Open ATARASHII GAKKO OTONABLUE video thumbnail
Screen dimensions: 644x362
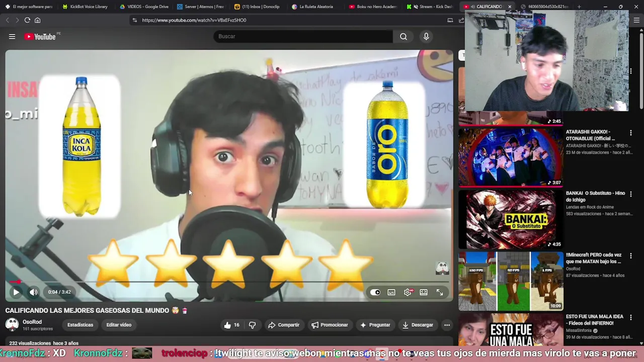click(511, 157)
